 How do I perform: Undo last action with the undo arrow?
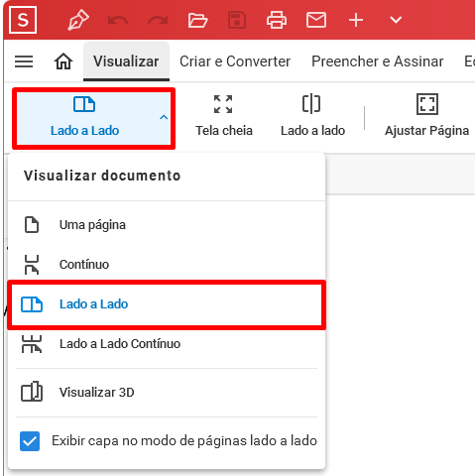click(118, 20)
